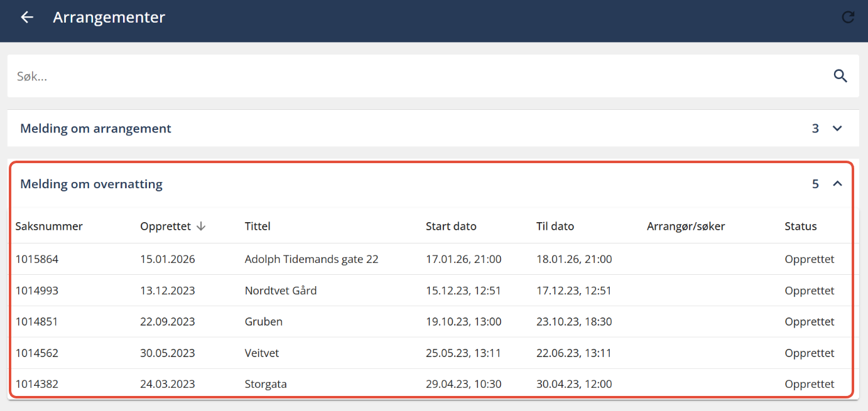Click end date 23.10.23, 18:30
This screenshot has height=411, width=868.
[x=574, y=322]
